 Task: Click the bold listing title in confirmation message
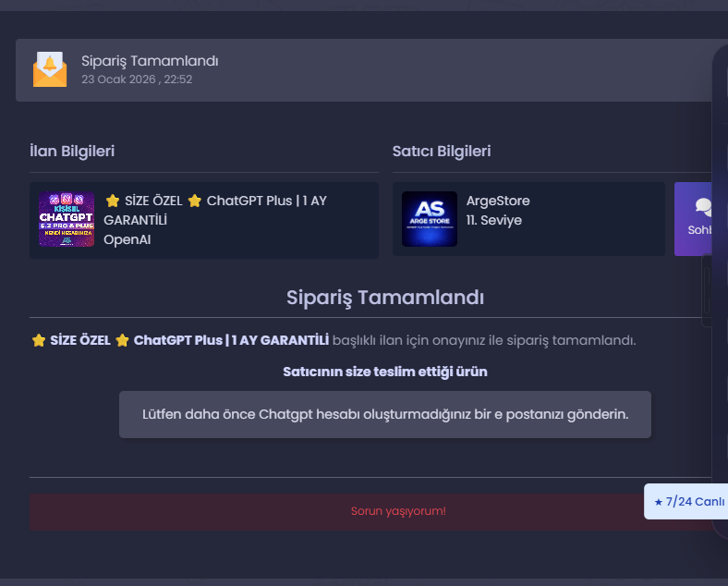180,340
